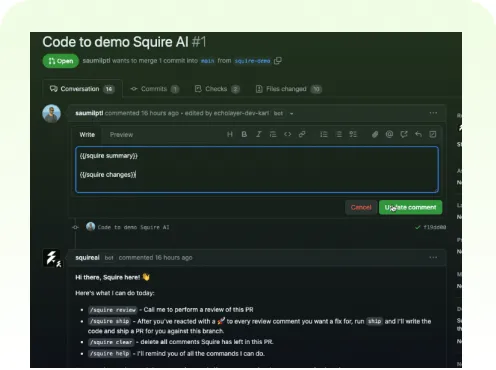
Task: Toggle bold formatting in comment editor
Action: [244, 134]
